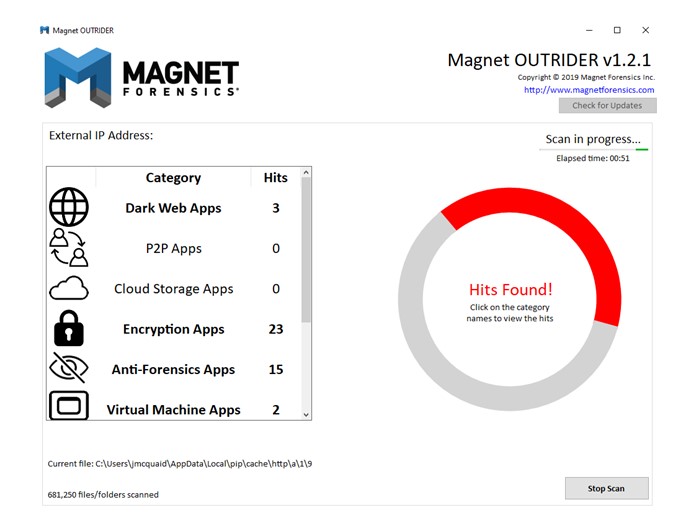Image resolution: width=696 pixels, height=532 pixels.
Task: Select the Virtual Machine Apps hit count 2
Action: [276, 410]
